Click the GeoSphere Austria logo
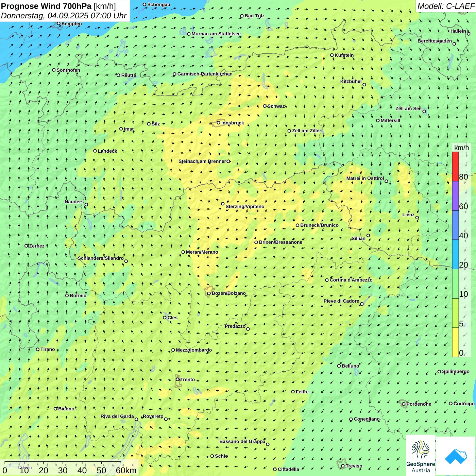Viewport: 476px width, 476px height. coord(421,455)
